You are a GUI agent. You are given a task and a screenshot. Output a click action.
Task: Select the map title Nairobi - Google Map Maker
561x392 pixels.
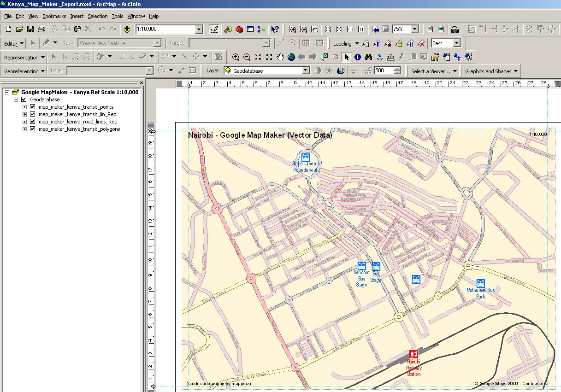pyautogui.click(x=260, y=135)
